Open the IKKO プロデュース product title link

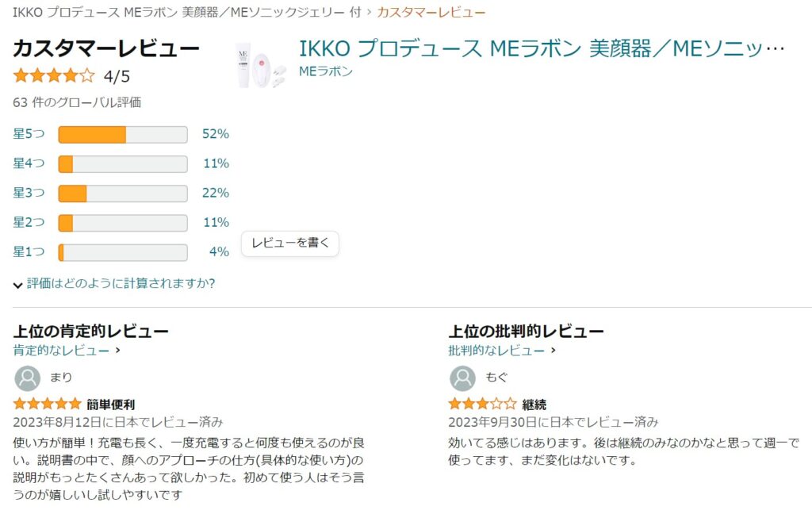[542, 48]
